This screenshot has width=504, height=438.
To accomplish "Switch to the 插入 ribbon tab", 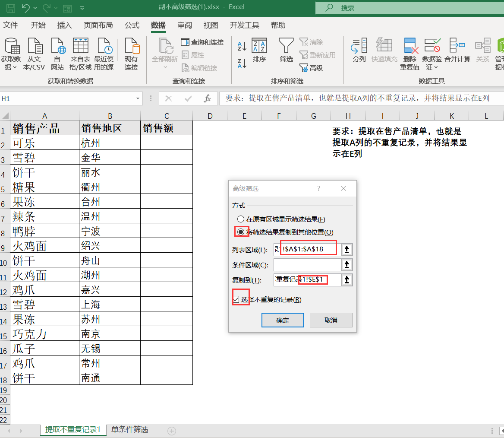I will 64,25.
